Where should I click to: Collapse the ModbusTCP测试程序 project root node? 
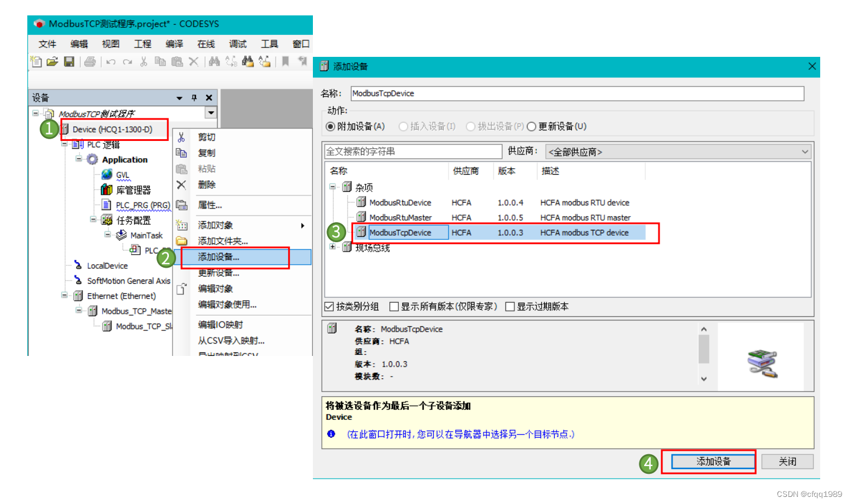click(36, 113)
